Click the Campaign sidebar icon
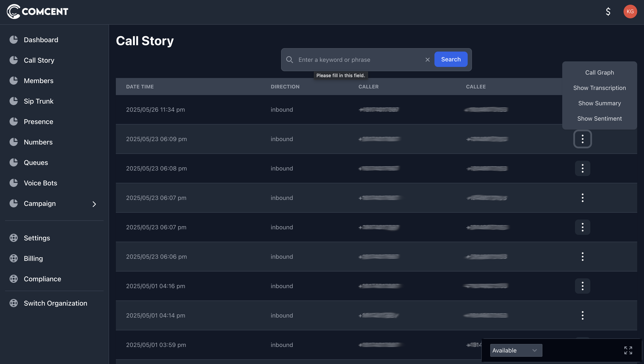The image size is (644, 364). [x=14, y=203]
